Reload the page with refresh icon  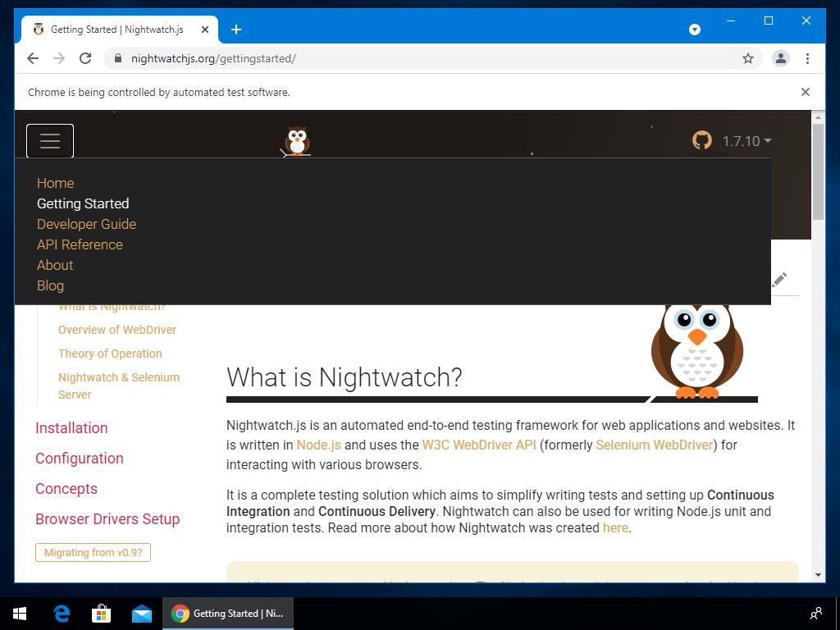coord(85,58)
